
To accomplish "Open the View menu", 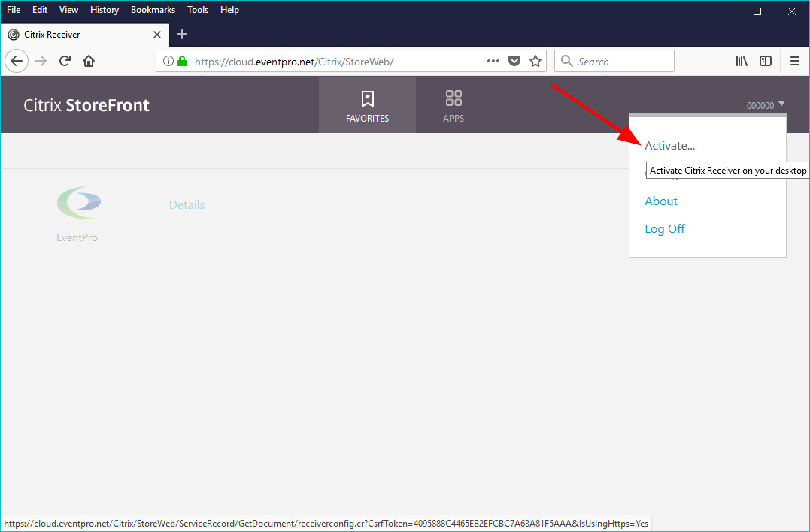I will (68, 10).
